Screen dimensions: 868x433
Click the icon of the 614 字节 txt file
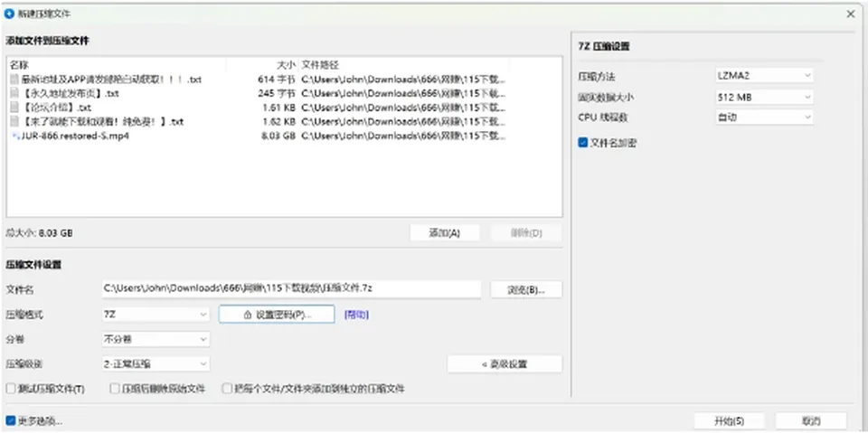point(15,80)
